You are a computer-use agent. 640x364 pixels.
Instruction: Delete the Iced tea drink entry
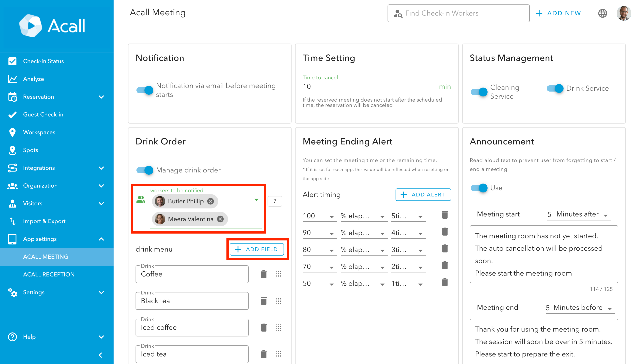264,354
